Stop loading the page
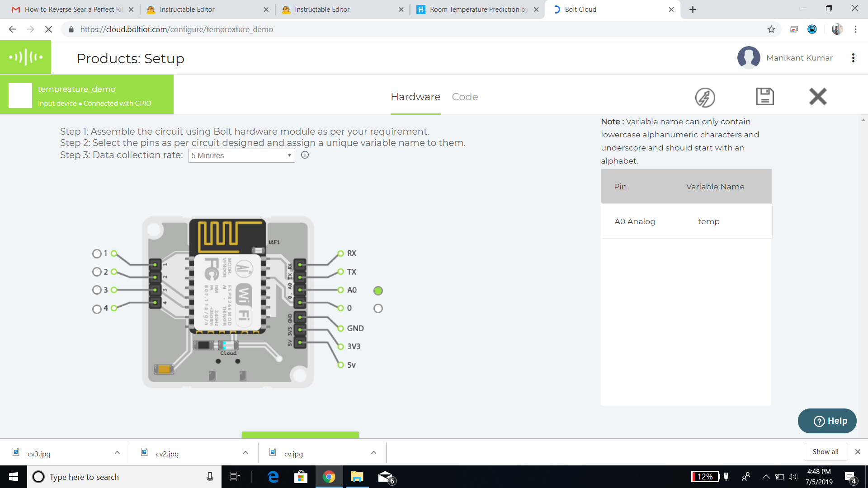Image resolution: width=868 pixels, height=488 pixels. [48, 29]
